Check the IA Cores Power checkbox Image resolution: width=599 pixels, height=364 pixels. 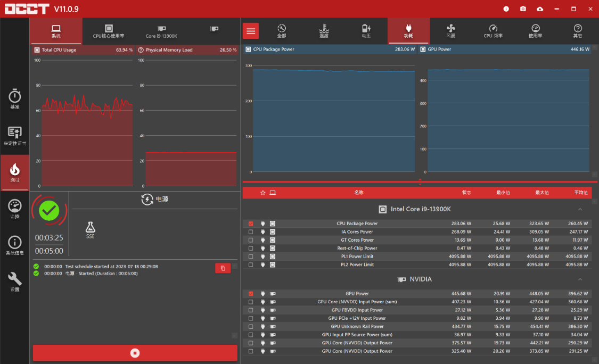(x=251, y=232)
